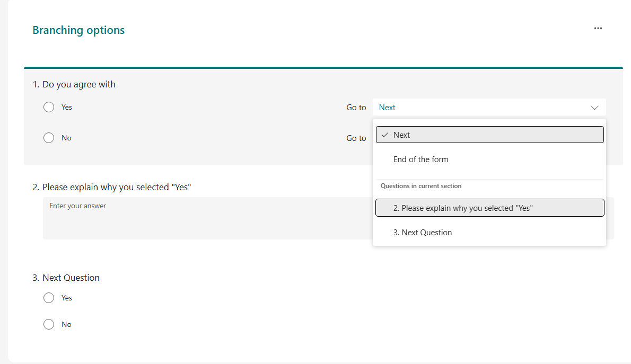Select No radio for question 1
This screenshot has height=364, width=631.
tap(49, 138)
